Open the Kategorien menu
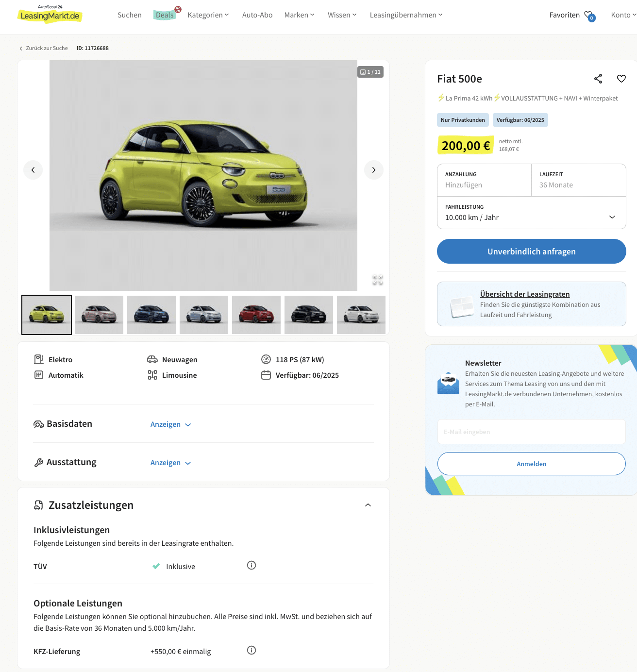 [x=208, y=15]
